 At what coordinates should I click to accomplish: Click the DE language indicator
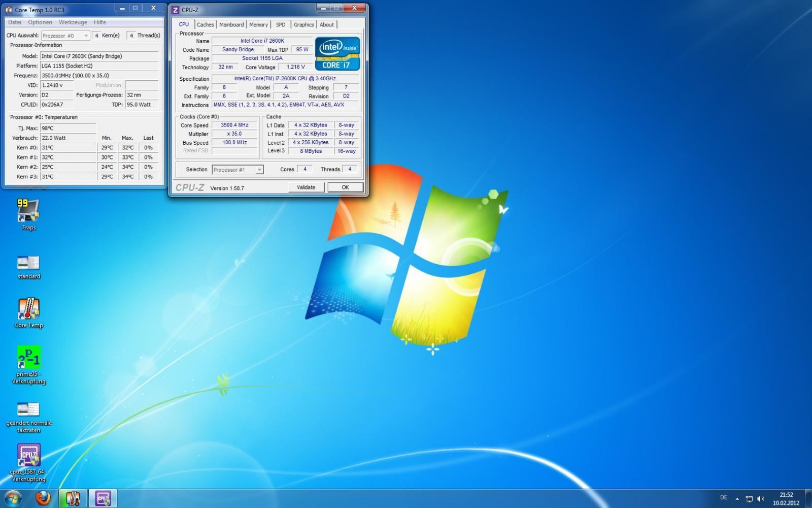point(724,497)
